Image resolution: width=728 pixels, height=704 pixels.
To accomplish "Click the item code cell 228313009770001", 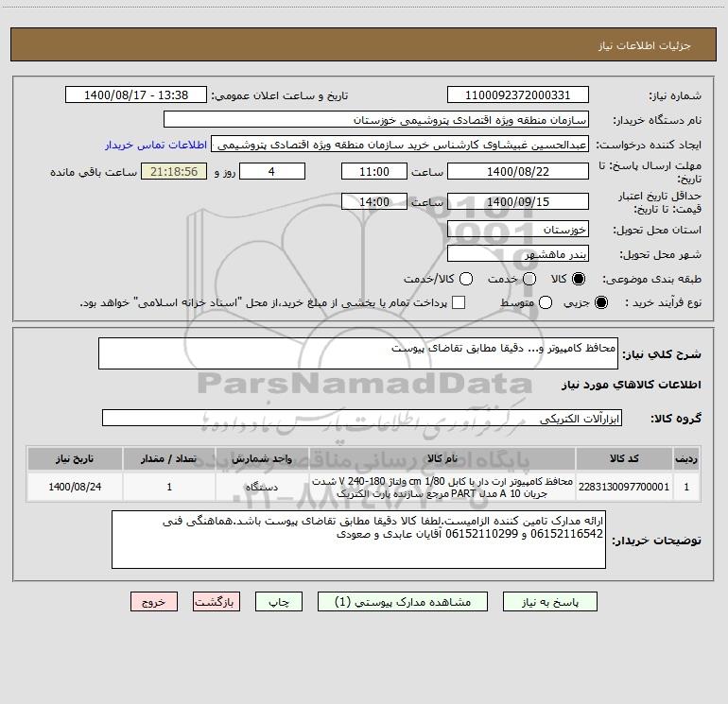I will (624, 487).
